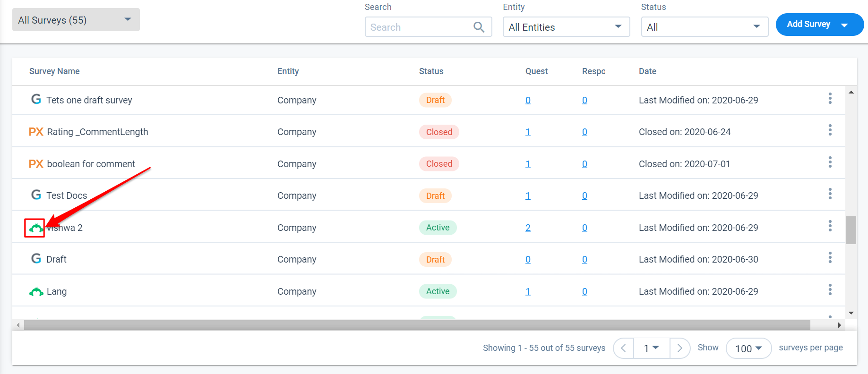Sort by the Status column header
The width and height of the screenshot is (868, 374).
(431, 71)
